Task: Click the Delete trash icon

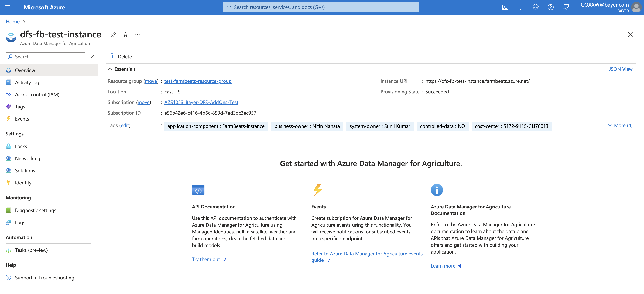Action: [x=112, y=57]
